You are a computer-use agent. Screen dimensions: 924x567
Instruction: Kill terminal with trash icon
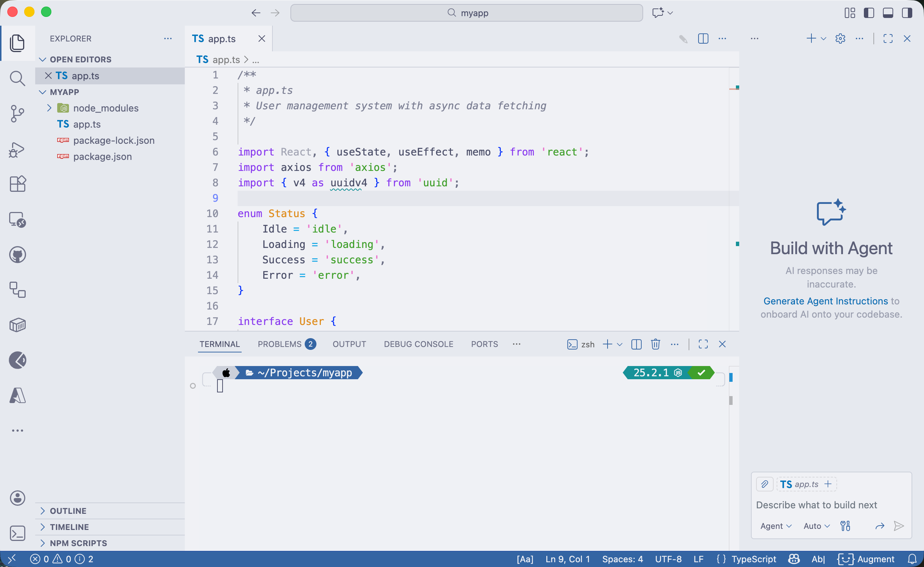(x=655, y=344)
